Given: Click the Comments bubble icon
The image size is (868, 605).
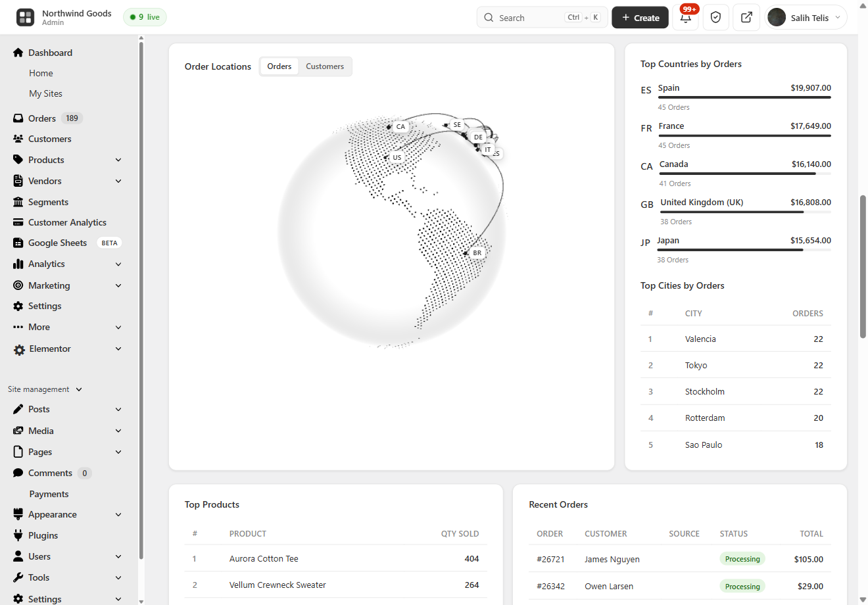Looking at the screenshot, I should click(18, 473).
